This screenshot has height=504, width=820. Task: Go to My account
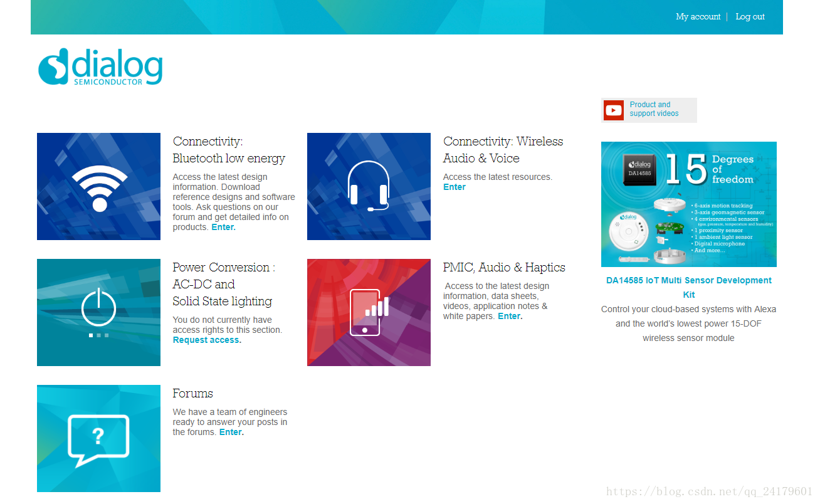tap(698, 17)
